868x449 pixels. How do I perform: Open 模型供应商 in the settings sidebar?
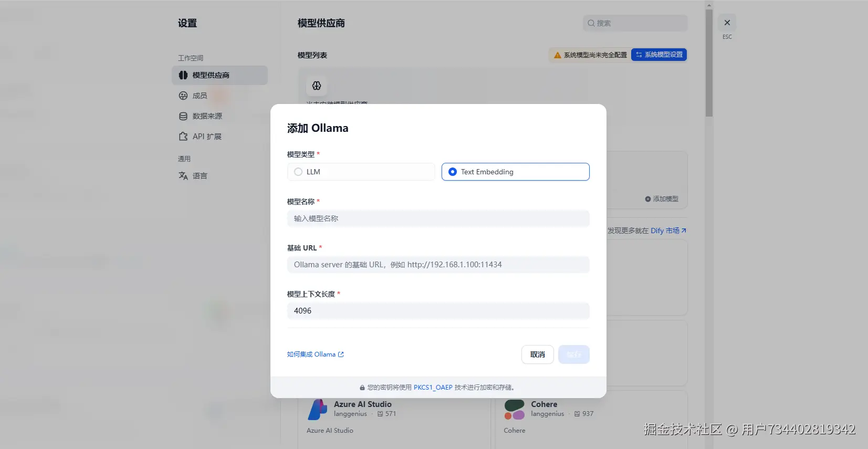click(219, 75)
